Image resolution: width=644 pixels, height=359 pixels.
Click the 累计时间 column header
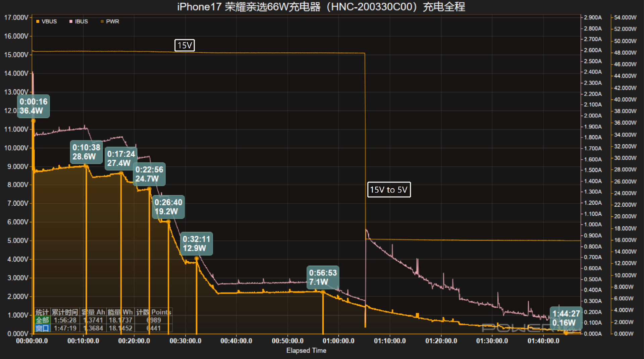click(x=65, y=312)
